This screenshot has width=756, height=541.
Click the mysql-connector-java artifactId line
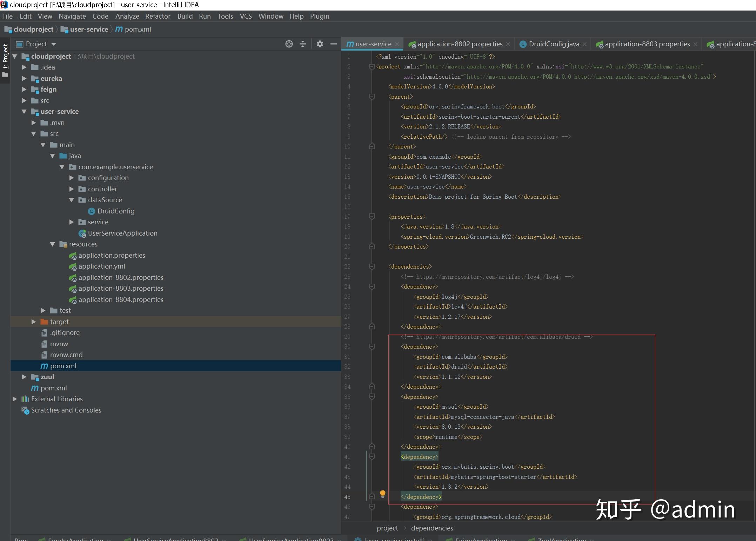pos(484,417)
